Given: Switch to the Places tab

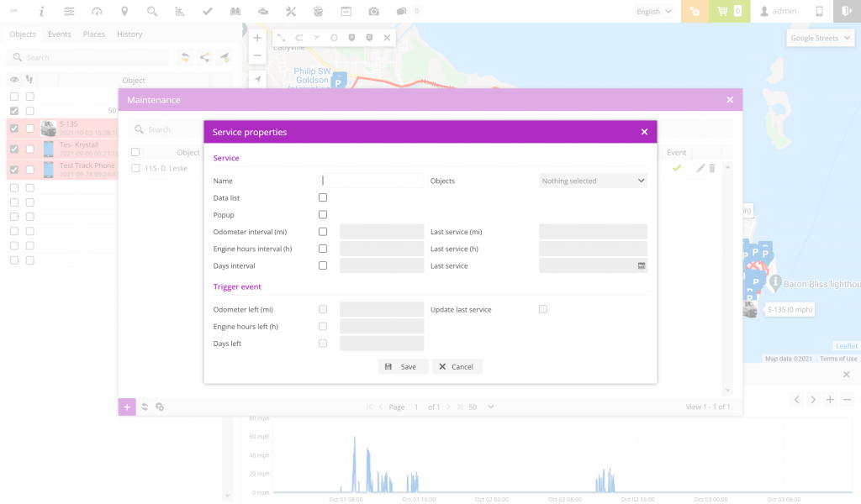Looking at the screenshot, I should 94,34.
